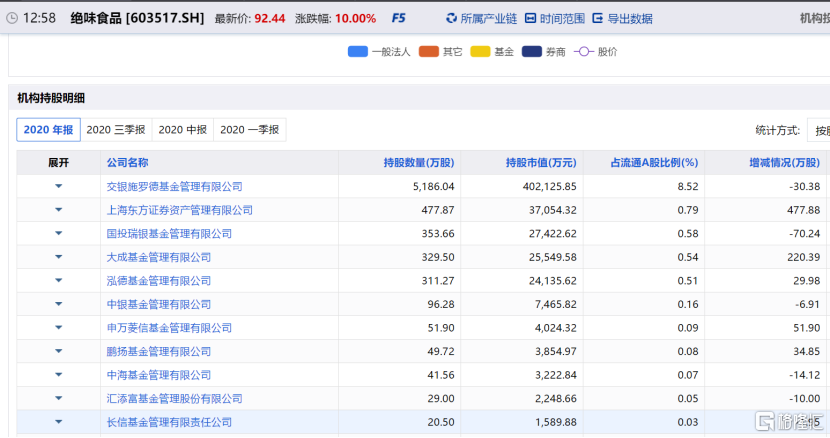The image size is (830, 438).
Task: Switch to the 2020 中报 tab
Action: [183, 130]
